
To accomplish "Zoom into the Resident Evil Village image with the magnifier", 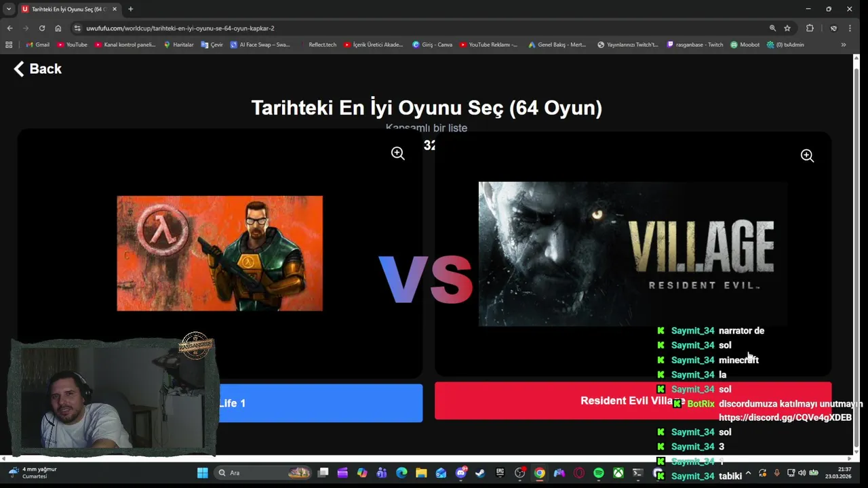I will [807, 156].
